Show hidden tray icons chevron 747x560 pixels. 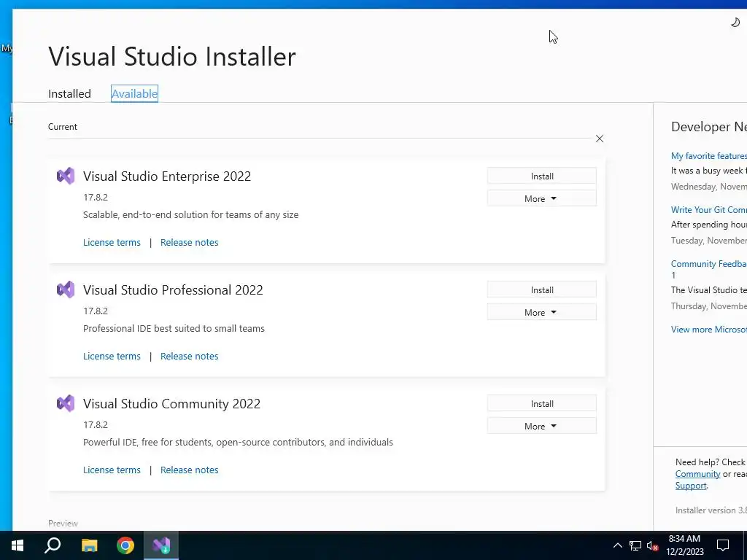point(617,545)
